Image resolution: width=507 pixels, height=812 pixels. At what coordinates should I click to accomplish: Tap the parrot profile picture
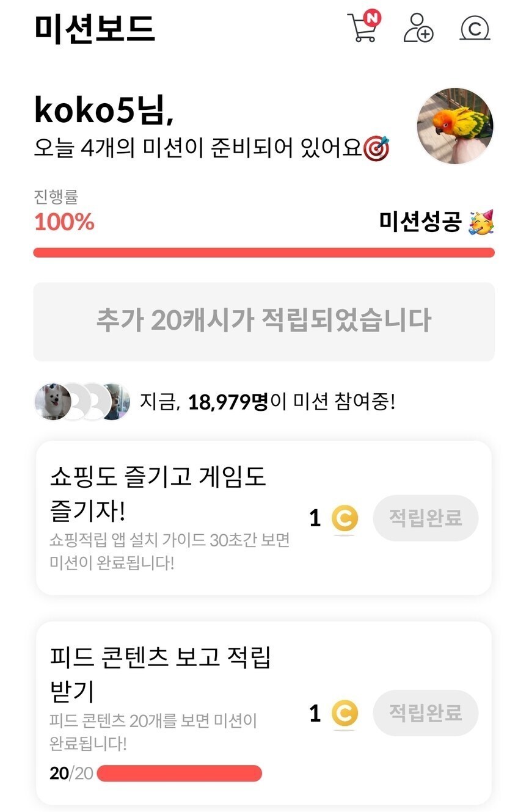[x=455, y=126]
